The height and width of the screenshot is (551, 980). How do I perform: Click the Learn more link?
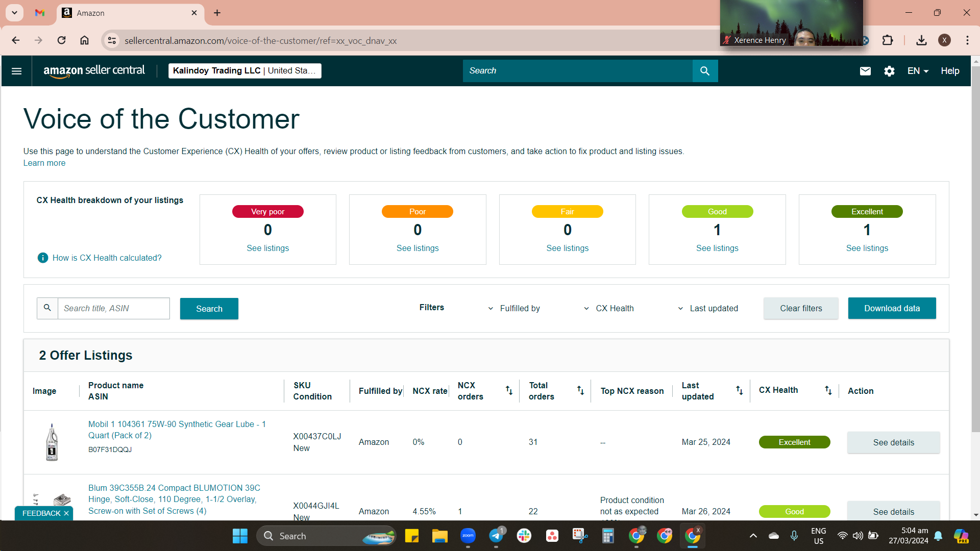coord(44,163)
